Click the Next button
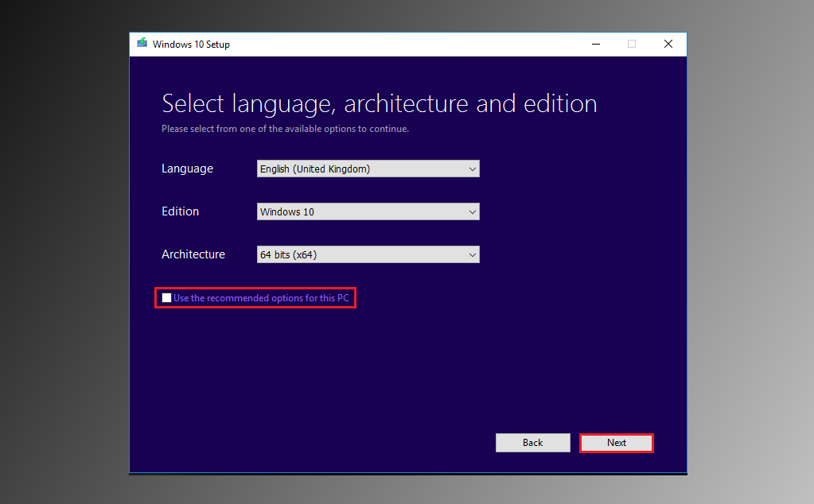This screenshot has width=814, height=504. (x=616, y=443)
